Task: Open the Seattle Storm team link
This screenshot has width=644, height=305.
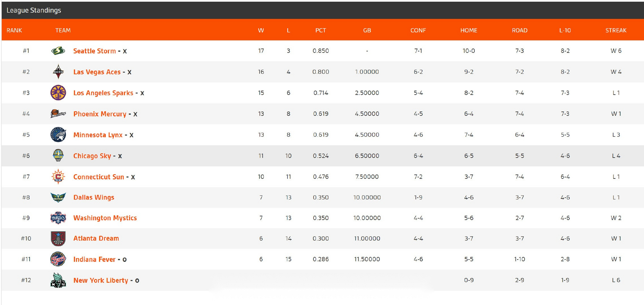Action: [x=94, y=51]
